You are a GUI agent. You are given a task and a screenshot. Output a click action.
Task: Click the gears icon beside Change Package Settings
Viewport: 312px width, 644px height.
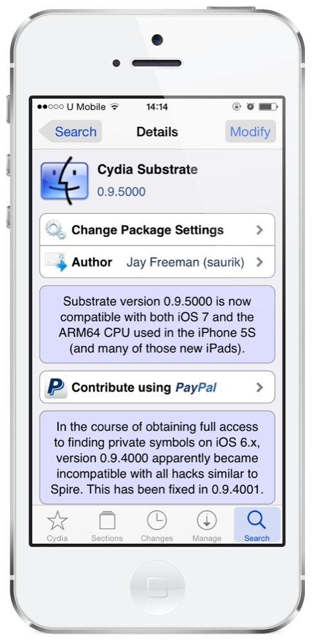click(x=55, y=230)
